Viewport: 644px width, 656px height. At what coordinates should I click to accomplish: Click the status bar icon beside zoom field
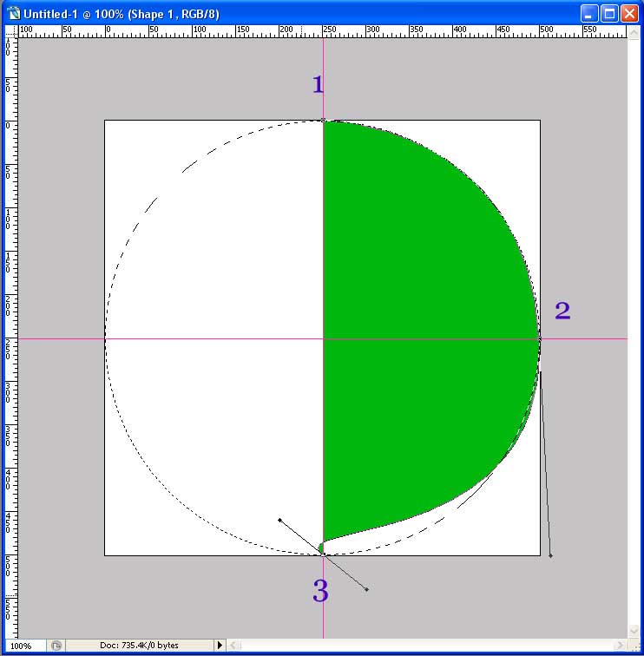(56, 646)
